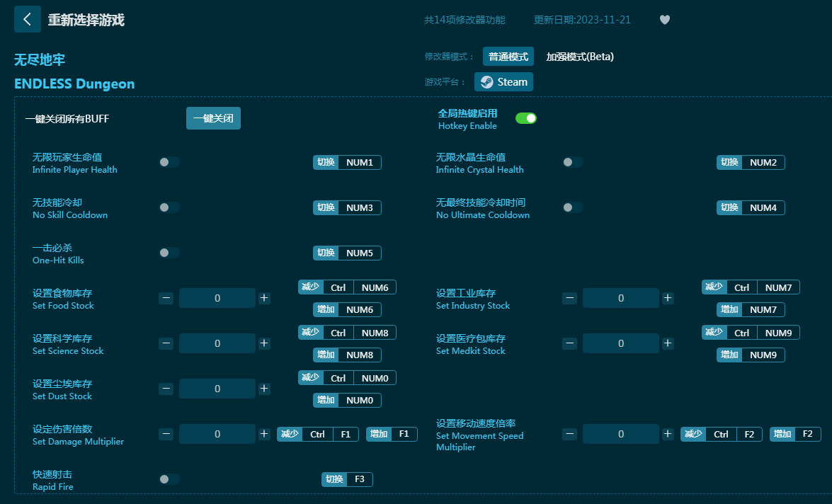Screen dimensions: 832x504
Task: Click the 一键关闭 button
Action: [213, 118]
